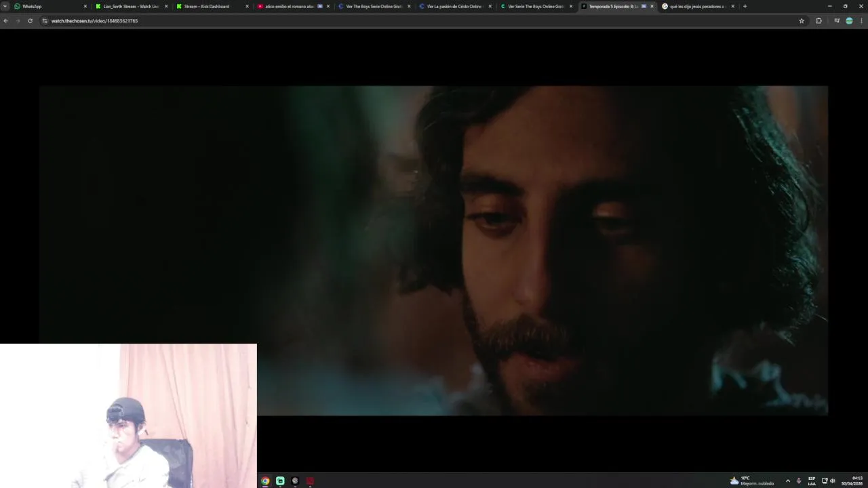Open the weather widget showing 10°C
Screen dimensions: 868x488
(752, 481)
